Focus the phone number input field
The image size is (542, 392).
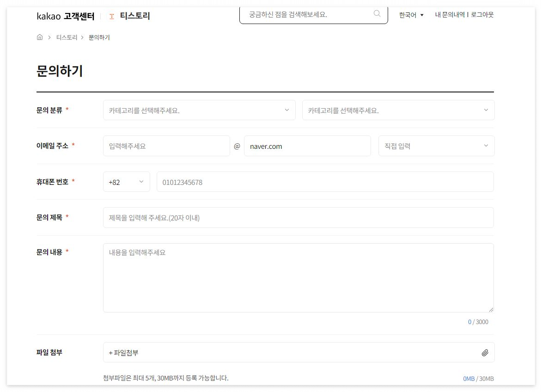(x=325, y=182)
